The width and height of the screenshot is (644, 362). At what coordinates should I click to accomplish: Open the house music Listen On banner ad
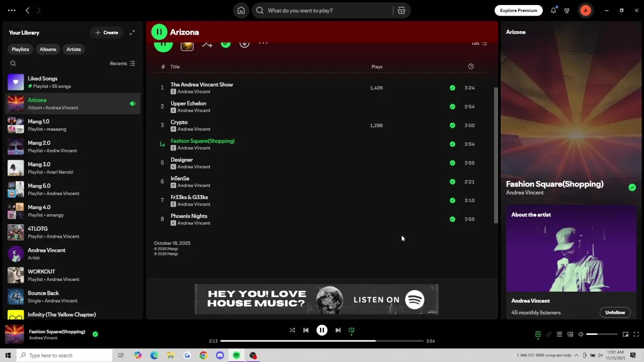point(316,299)
